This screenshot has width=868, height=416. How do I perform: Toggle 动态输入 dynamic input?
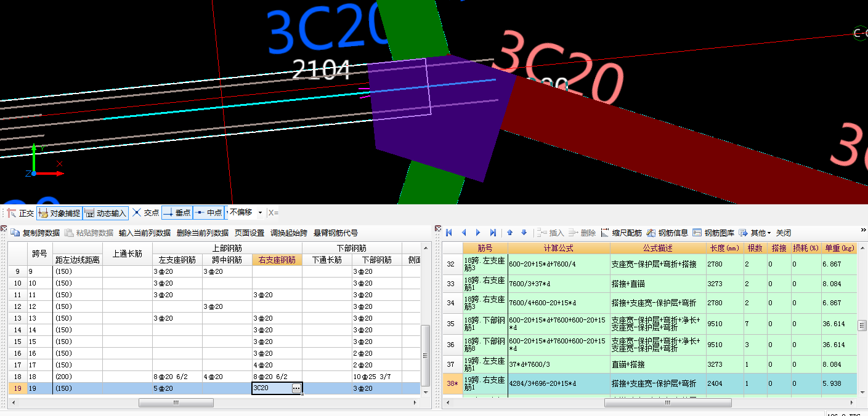pyautogui.click(x=106, y=213)
